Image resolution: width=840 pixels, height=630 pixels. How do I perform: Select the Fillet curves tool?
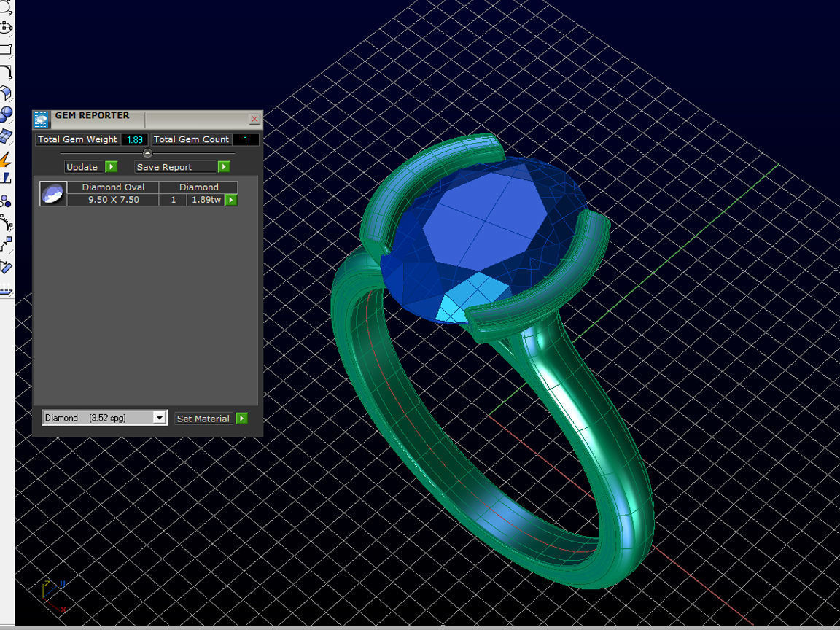pyautogui.click(x=5, y=71)
